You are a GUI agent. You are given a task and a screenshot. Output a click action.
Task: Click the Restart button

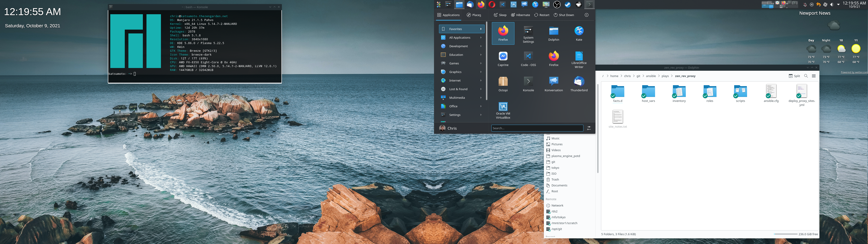click(542, 15)
